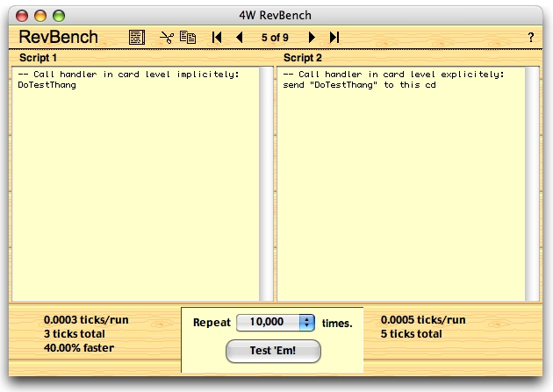Jump to the first benchmark card
Screen dimensions: 553x392
coord(217,38)
